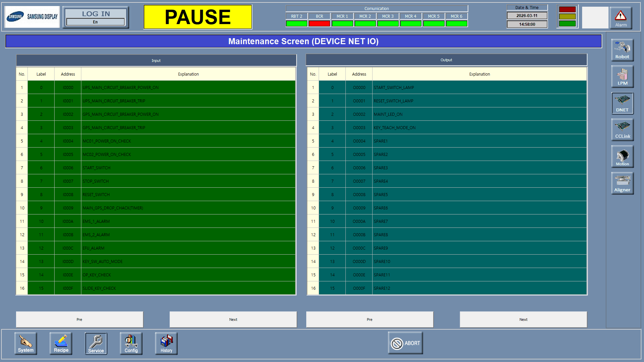Open the System menu
The image size is (644, 362).
(26, 343)
